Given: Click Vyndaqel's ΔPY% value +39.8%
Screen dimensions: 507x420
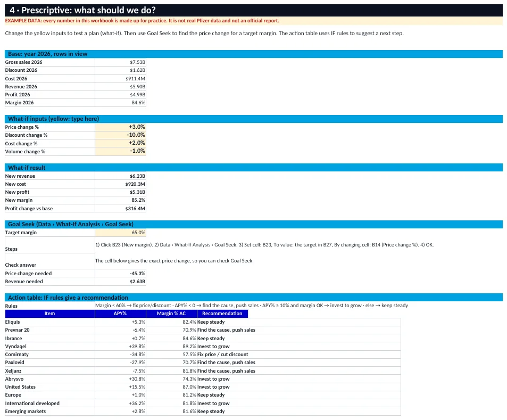Looking at the screenshot, I should [x=120, y=346].
